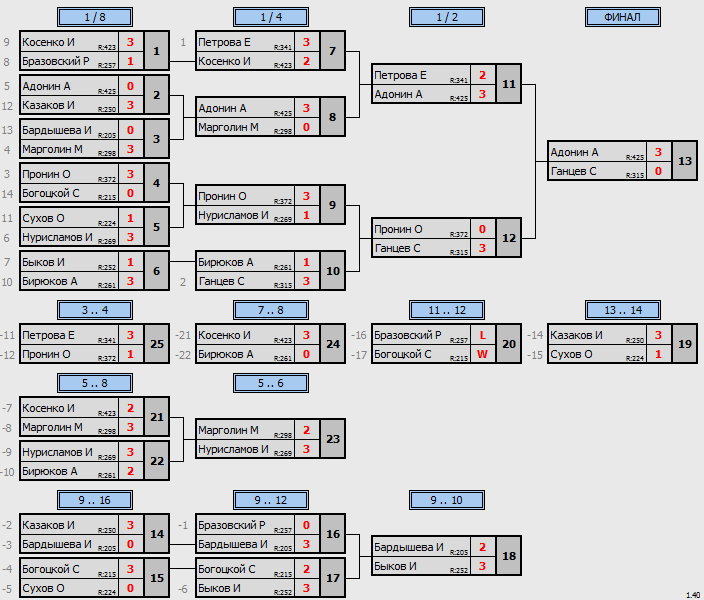This screenshot has width=704, height=600.
Task: Click Бардышева И in match 3
Action: [57, 130]
